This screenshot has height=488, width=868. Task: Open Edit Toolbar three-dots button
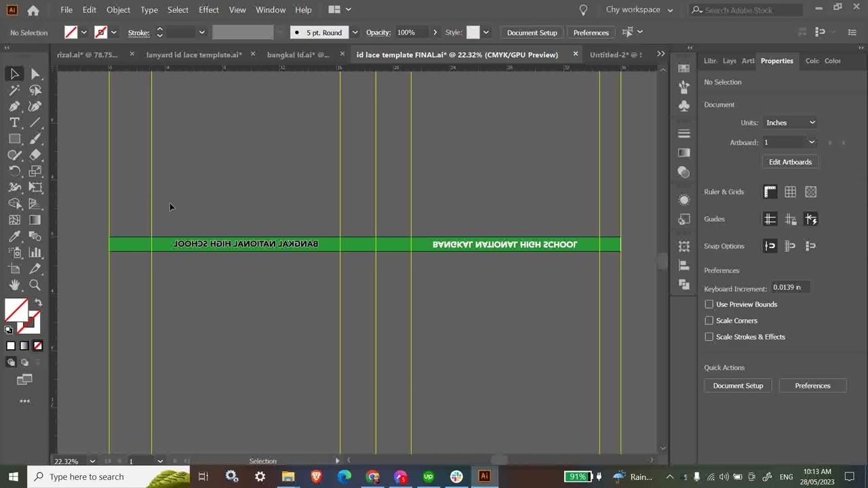tap(24, 401)
